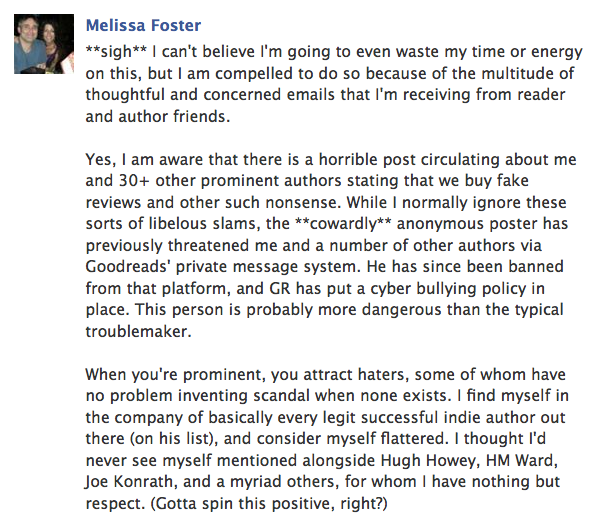Click the Melissa Foster name link
This screenshot has height=524, width=604.
point(143,25)
